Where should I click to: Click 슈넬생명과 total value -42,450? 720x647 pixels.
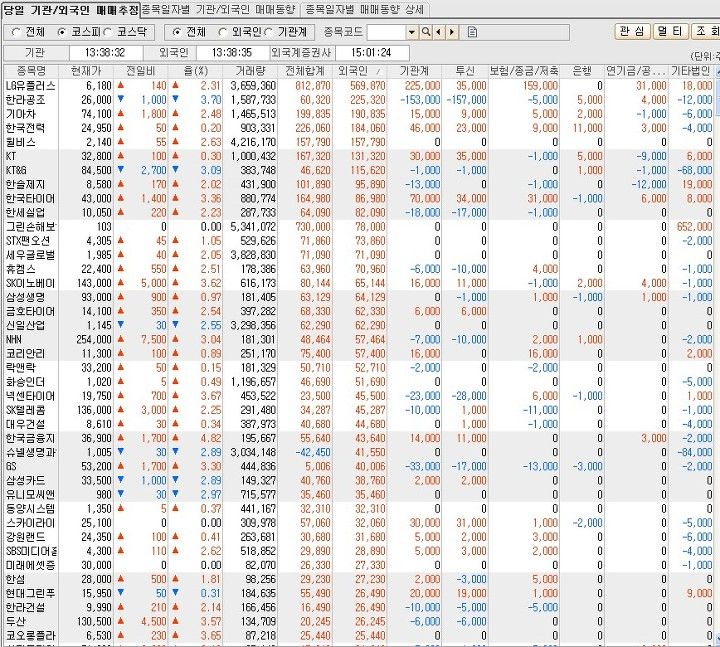313,453
